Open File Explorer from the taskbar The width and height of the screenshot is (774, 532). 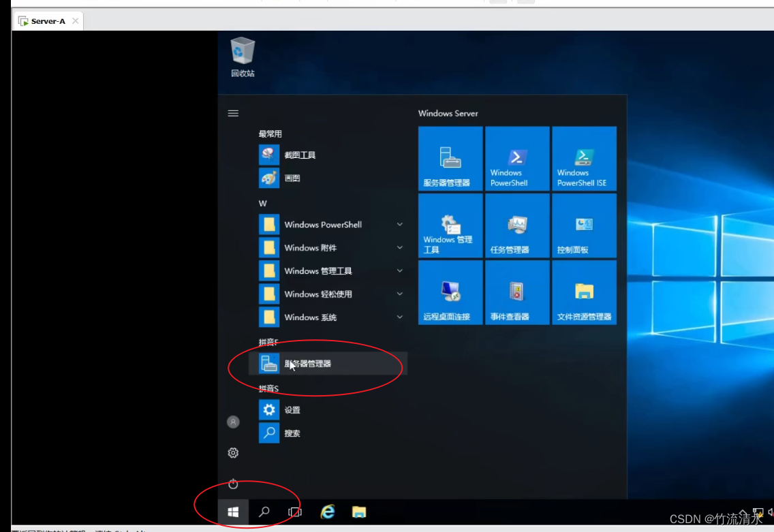(359, 512)
